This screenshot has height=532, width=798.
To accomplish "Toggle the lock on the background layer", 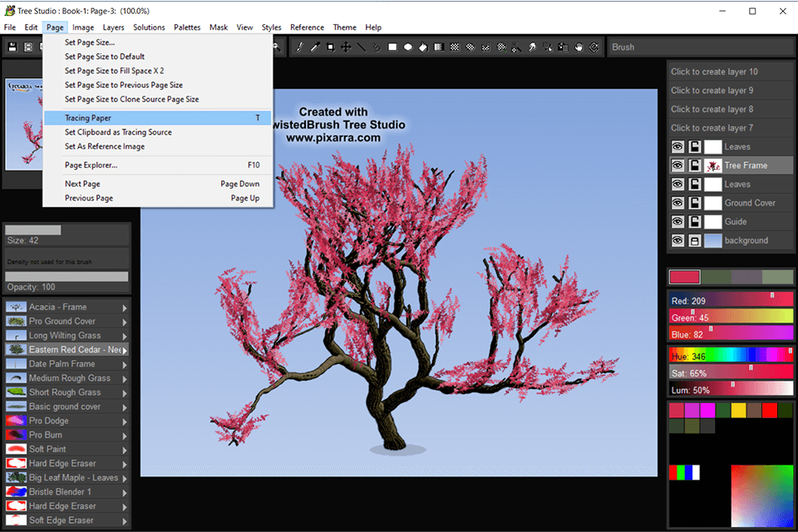I will [695, 241].
